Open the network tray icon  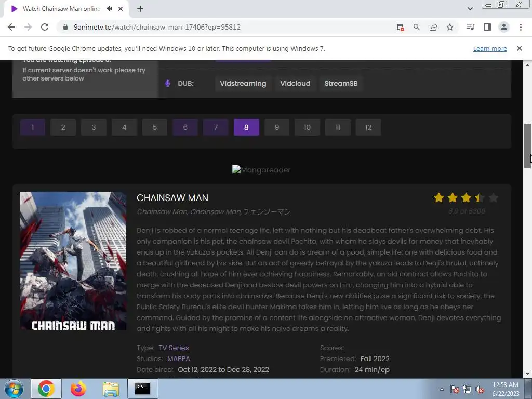467,389
